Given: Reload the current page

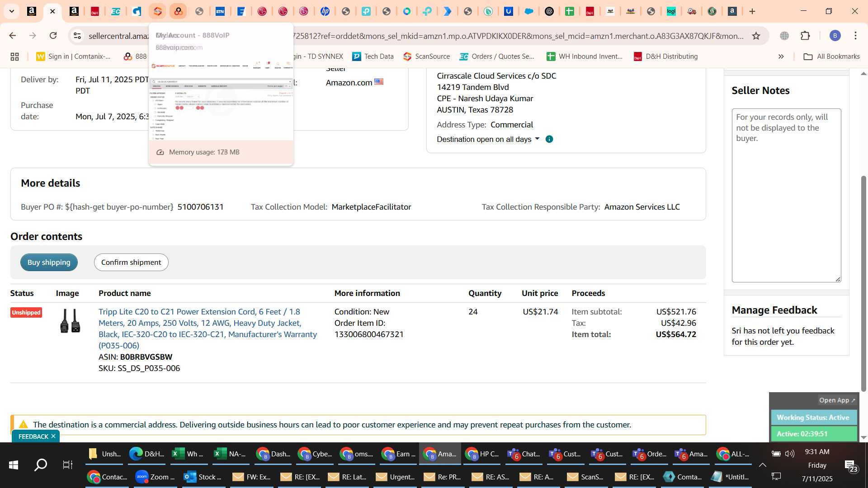Looking at the screenshot, I should (53, 36).
